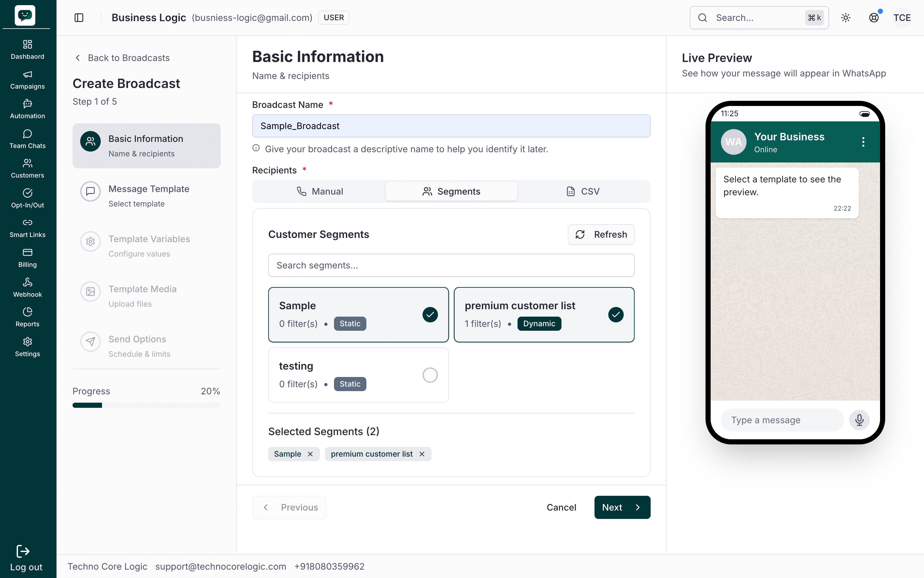924x578 pixels.
Task: Click the preview message bubble
Action: (x=787, y=193)
